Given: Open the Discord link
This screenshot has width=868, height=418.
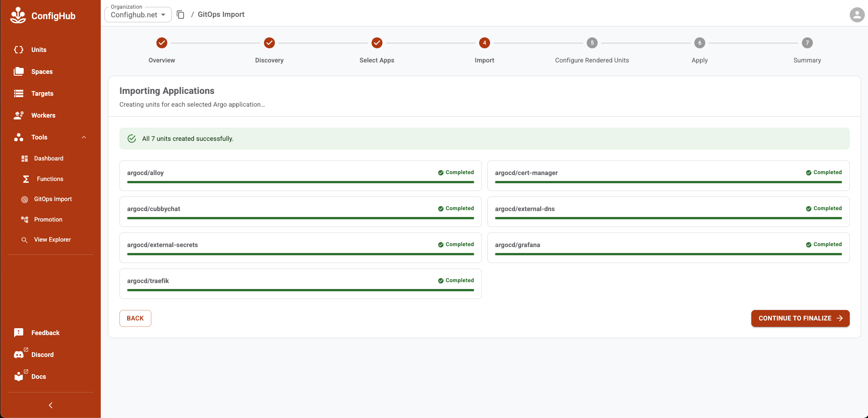Looking at the screenshot, I should [42, 355].
